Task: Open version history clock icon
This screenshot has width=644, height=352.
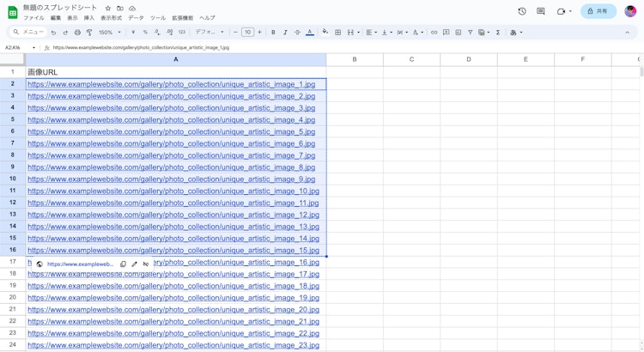Action: click(x=522, y=11)
